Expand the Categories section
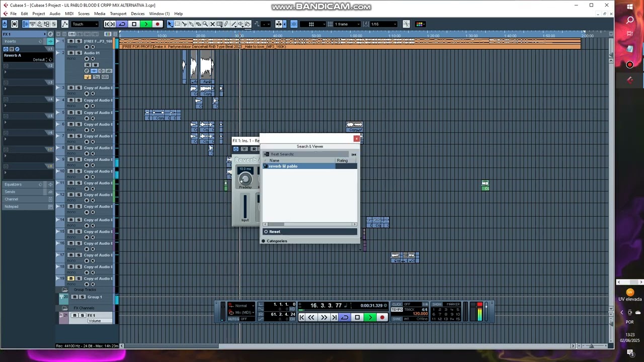644x362 pixels. (x=275, y=241)
